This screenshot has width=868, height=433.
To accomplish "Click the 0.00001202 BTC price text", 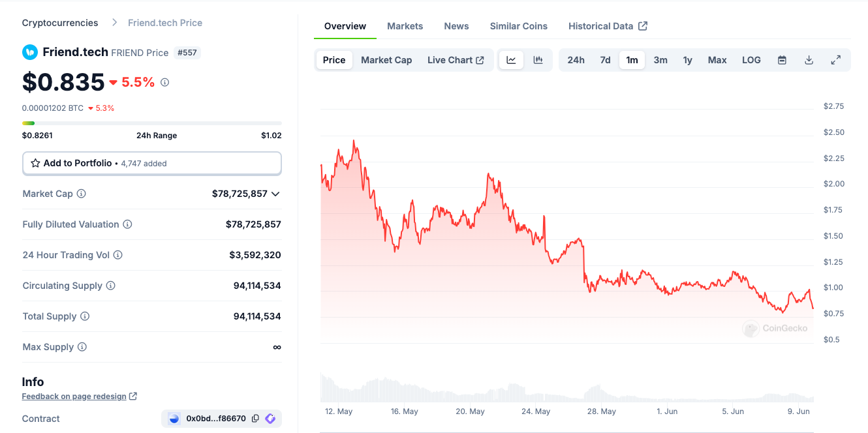I will coord(53,108).
